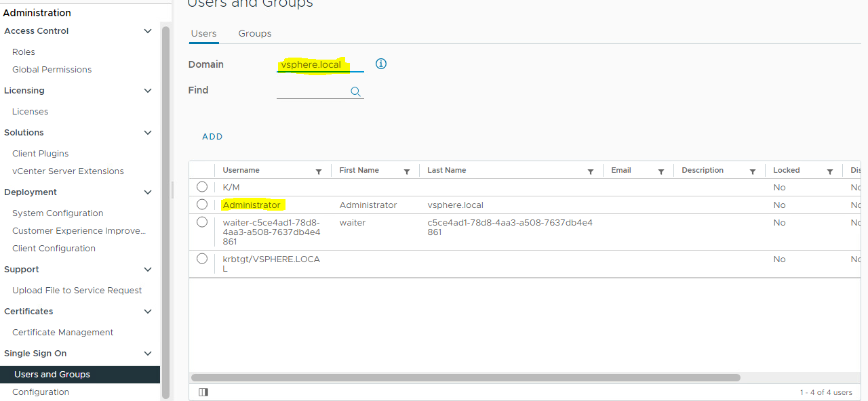Click the Username column header
This screenshot has width=868, height=401.
(241, 171)
